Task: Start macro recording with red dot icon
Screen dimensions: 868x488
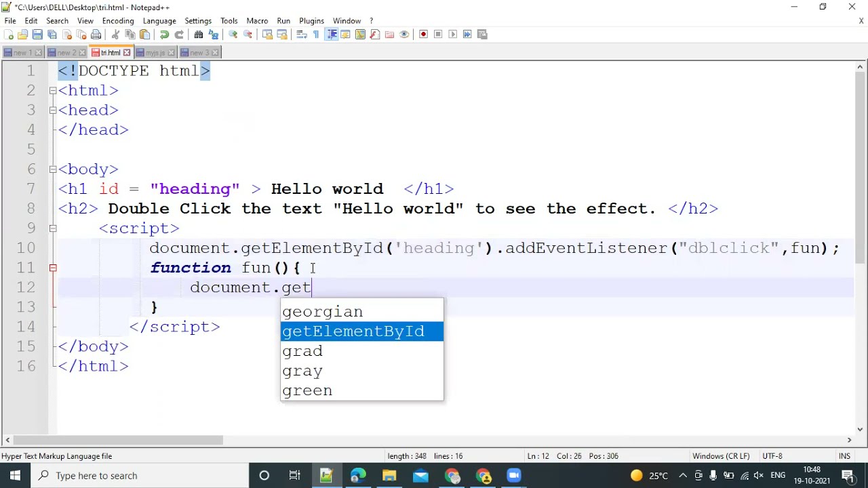Action: point(424,35)
